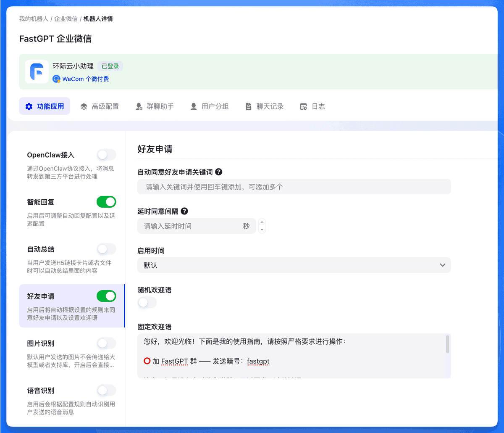
Task: Click the 固定欢迎语 text area scrollbar
Action: tap(448, 344)
